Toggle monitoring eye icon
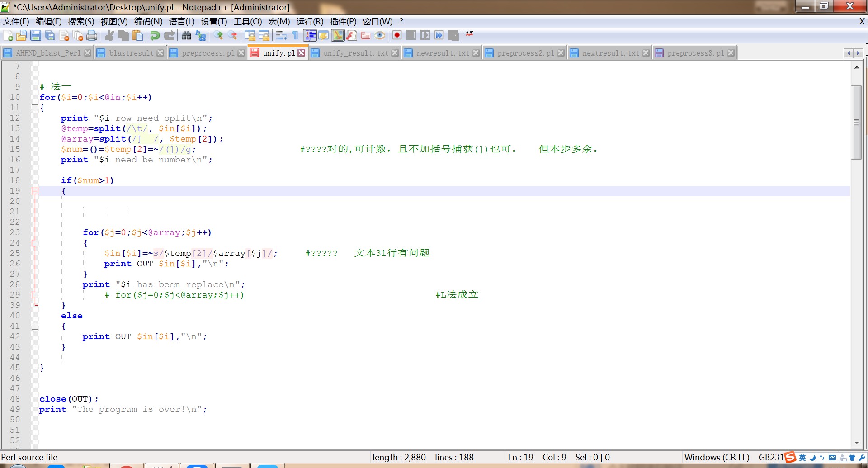This screenshot has height=468, width=868. (x=380, y=35)
